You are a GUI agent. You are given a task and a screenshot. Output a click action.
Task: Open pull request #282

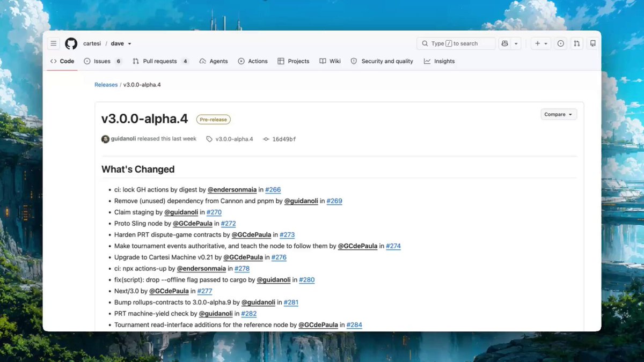pyautogui.click(x=249, y=314)
